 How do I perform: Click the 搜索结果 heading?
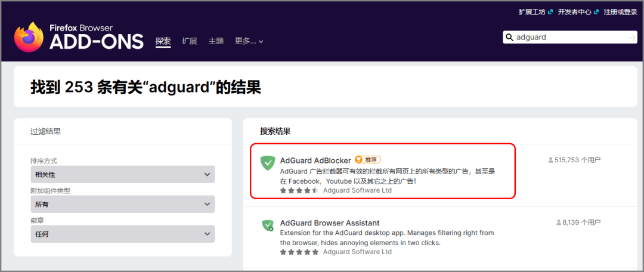[275, 131]
